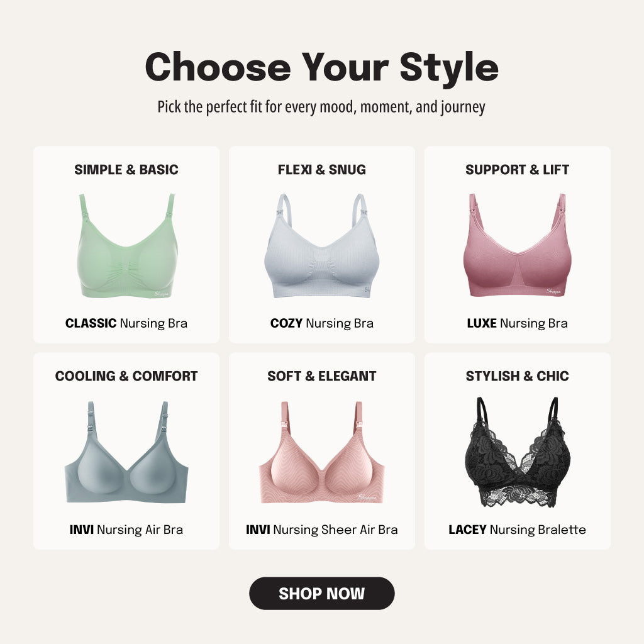Click the SHOP NOW button
Image resolution: width=644 pixels, height=644 pixels.
(x=321, y=593)
